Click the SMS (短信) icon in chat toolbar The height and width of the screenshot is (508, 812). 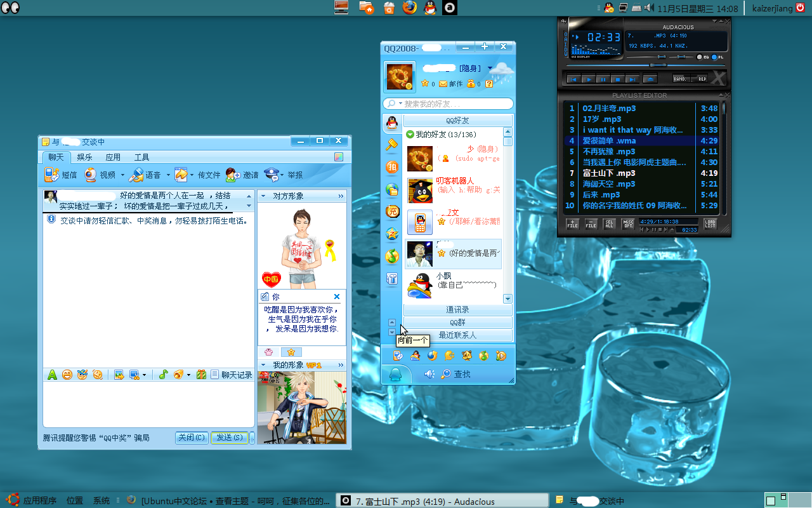click(x=52, y=175)
